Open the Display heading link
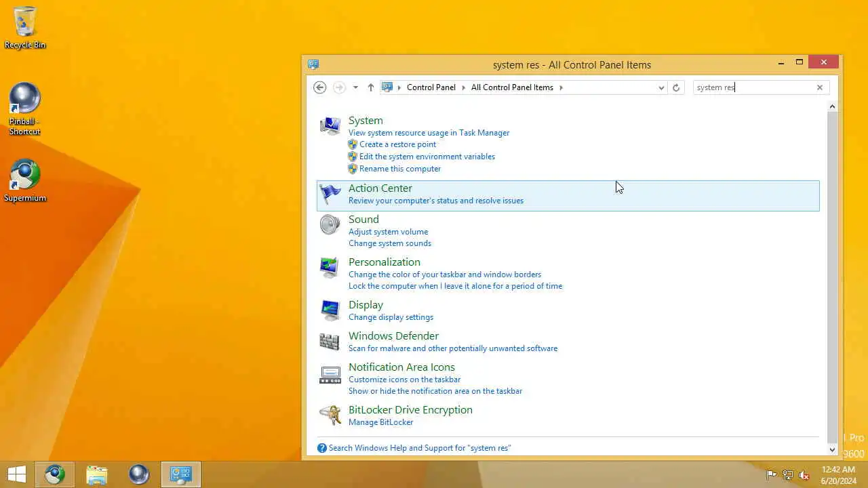Image resolution: width=868 pixels, height=488 pixels. pos(366,304)
